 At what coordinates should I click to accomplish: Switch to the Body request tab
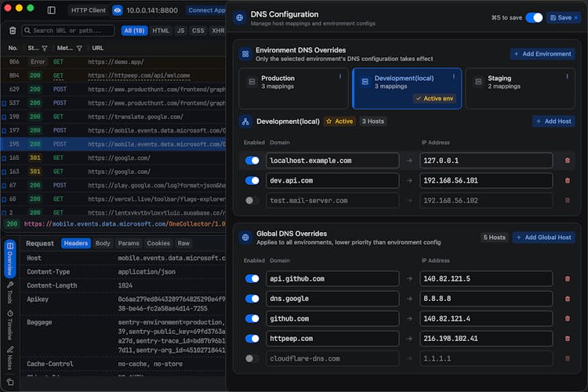coord(103,244)
